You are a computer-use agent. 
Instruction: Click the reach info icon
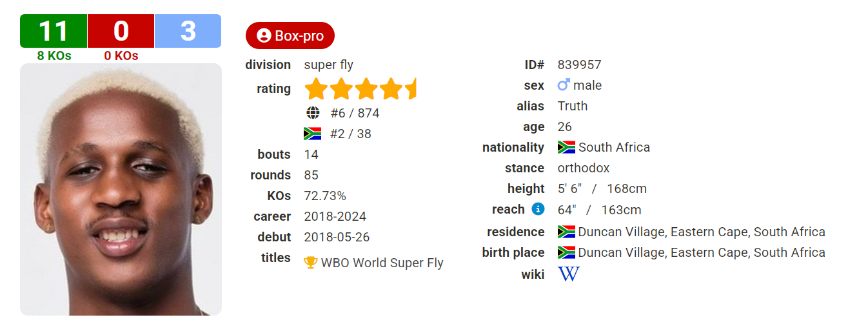tap(538, 209)
